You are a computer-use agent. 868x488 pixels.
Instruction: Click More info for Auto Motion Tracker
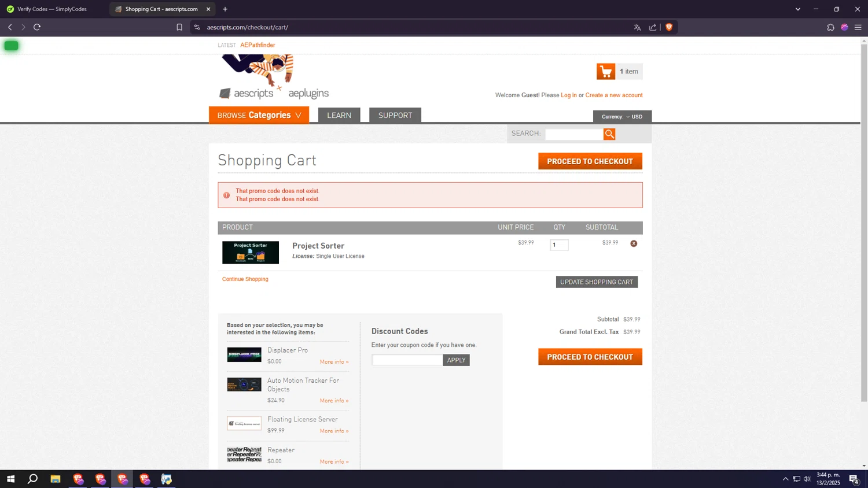pos(334,401)
